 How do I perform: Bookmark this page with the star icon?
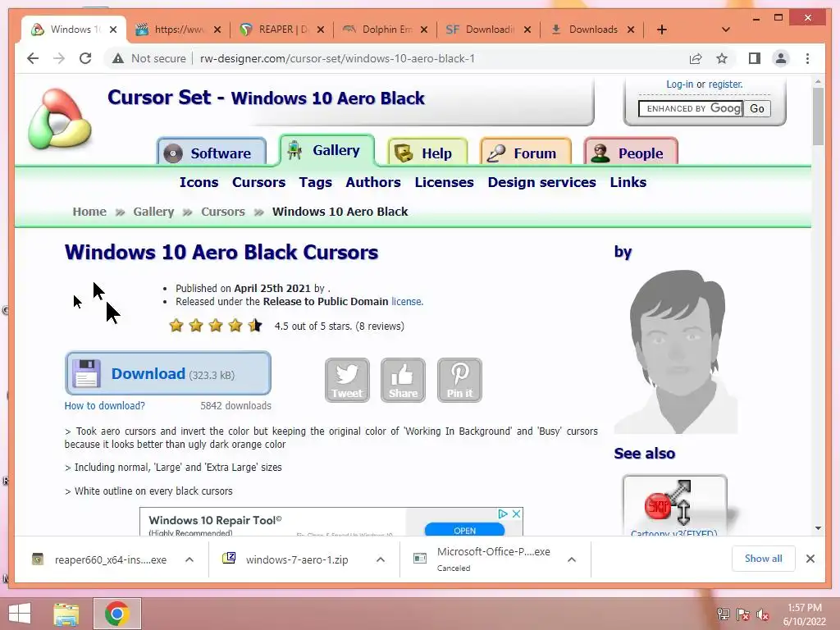pyautogui.click(x=722, y=58)
